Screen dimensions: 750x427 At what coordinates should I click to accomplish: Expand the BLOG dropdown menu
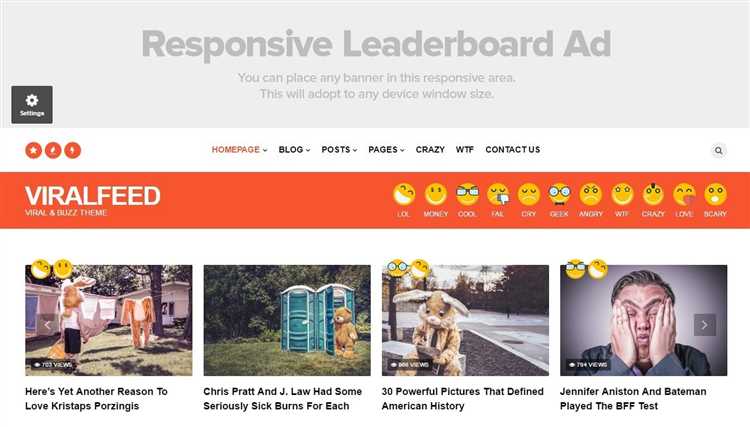click(295, 150)
